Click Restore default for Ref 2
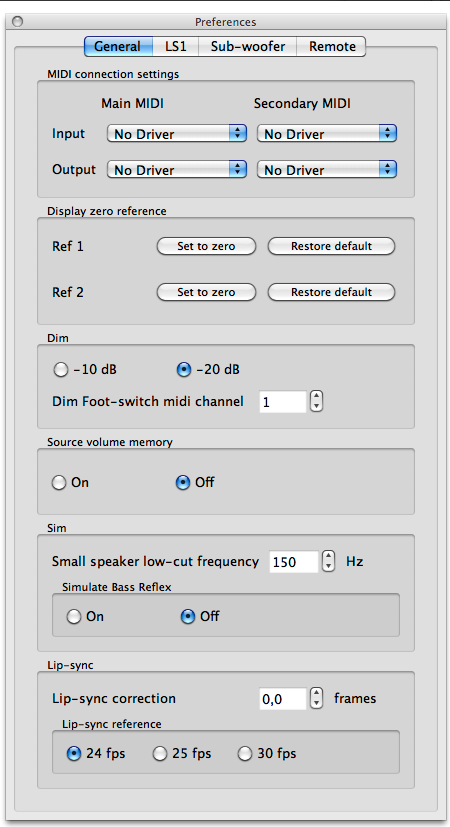 click(x=331, y=292)
